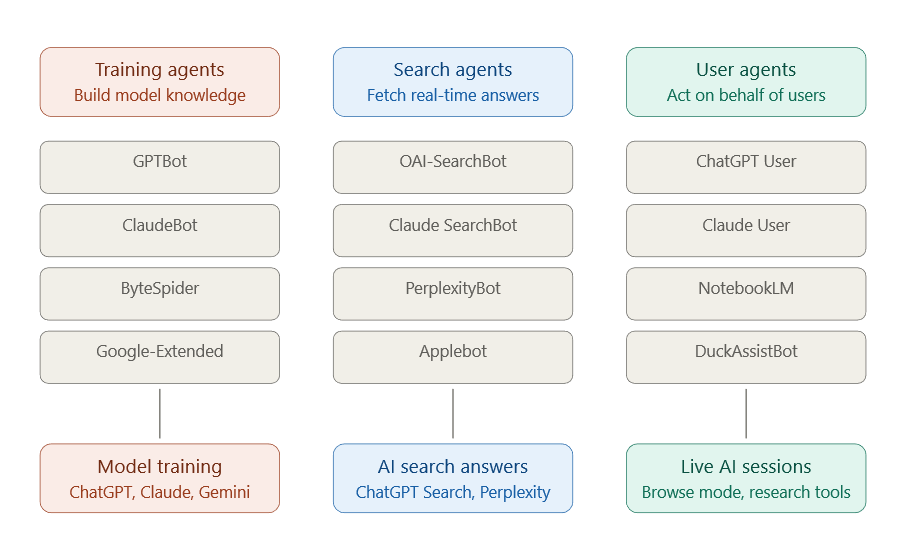Select the PerplexityBot box
The width and height of the screenshot is (911, 549).
(453, 294)
